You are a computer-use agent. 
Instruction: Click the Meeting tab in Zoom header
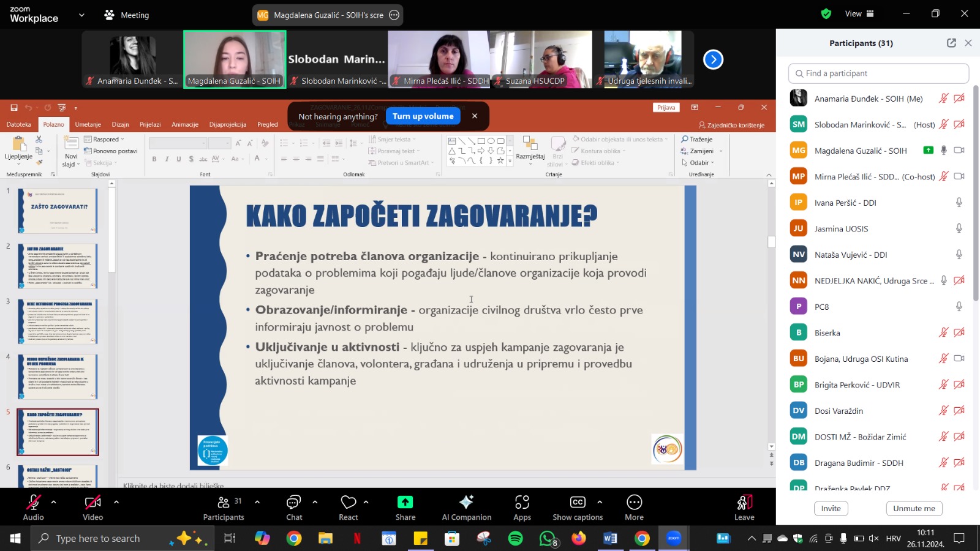coord(127,15)
